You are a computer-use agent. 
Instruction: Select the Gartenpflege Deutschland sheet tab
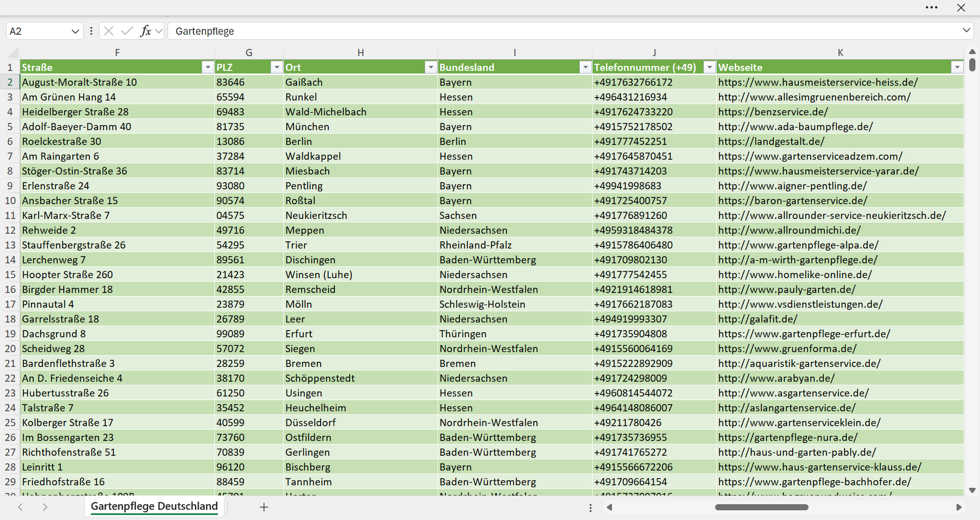click(x=154, y=506)
